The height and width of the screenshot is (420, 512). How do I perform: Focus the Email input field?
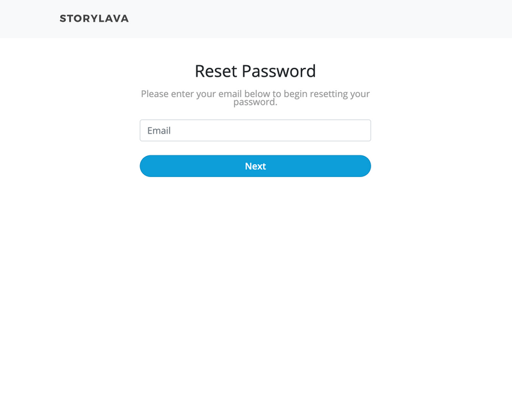(255, 130)
